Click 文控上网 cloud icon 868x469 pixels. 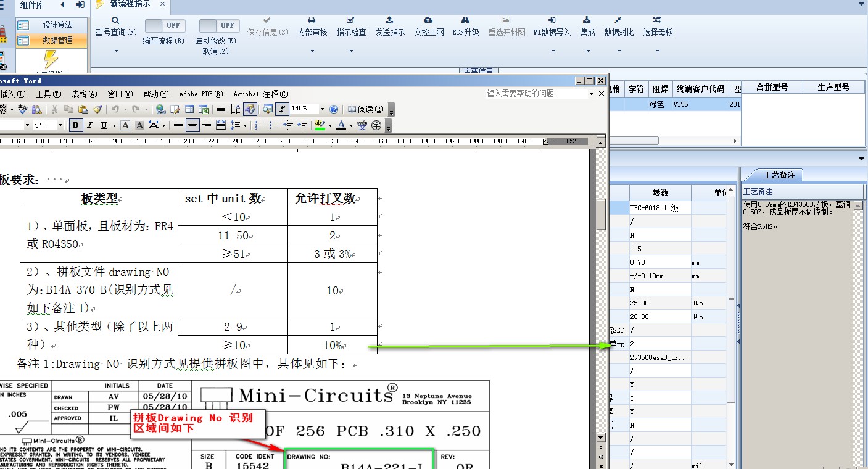[x=429, y=20]
